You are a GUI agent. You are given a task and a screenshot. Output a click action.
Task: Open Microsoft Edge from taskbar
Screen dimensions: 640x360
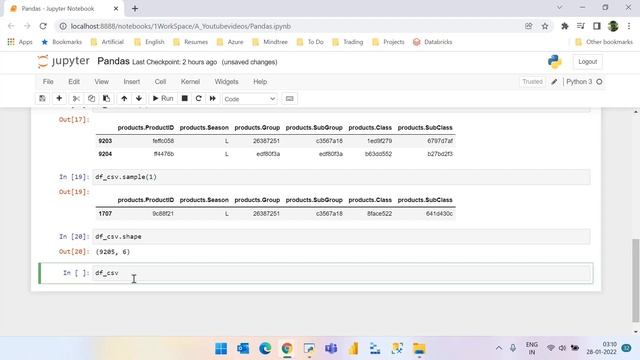[265, 349]
